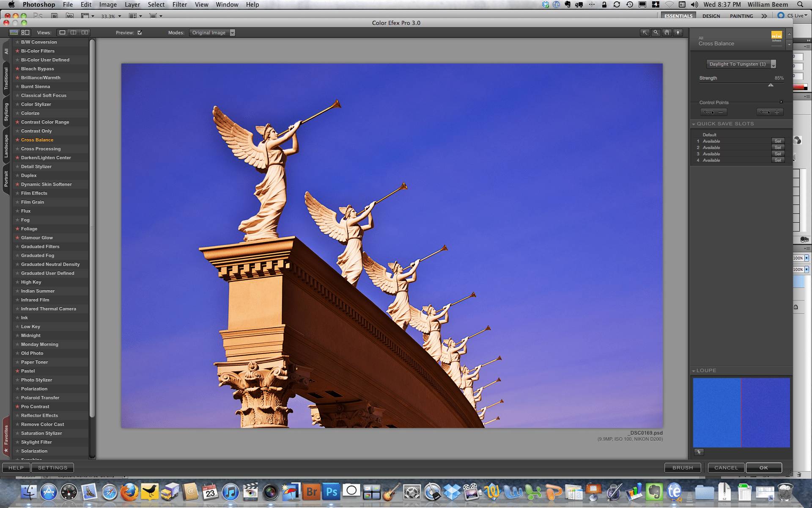Click the light bulb background color icon

pyautogui.click(x=678, y=33)
